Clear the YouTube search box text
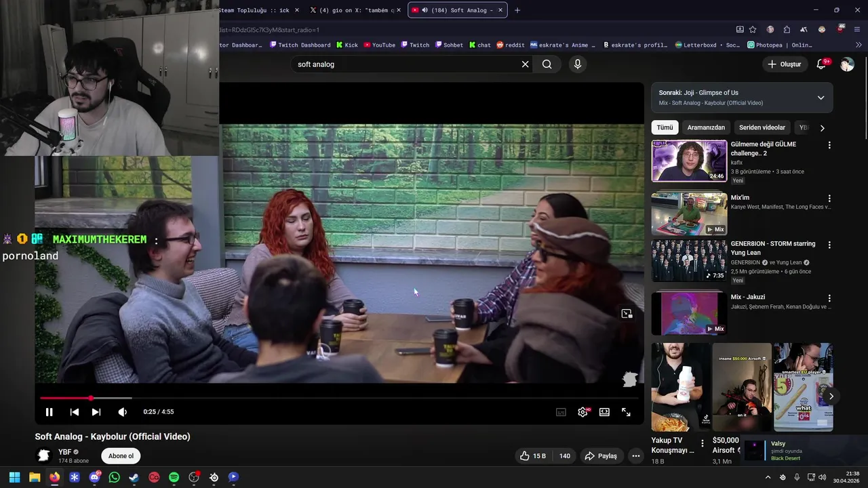868x488 pixels. click(x=525, y=64)
